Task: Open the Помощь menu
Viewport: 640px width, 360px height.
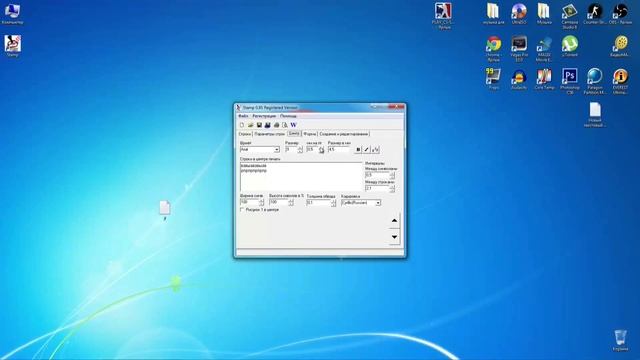Action: coord(288,116)
